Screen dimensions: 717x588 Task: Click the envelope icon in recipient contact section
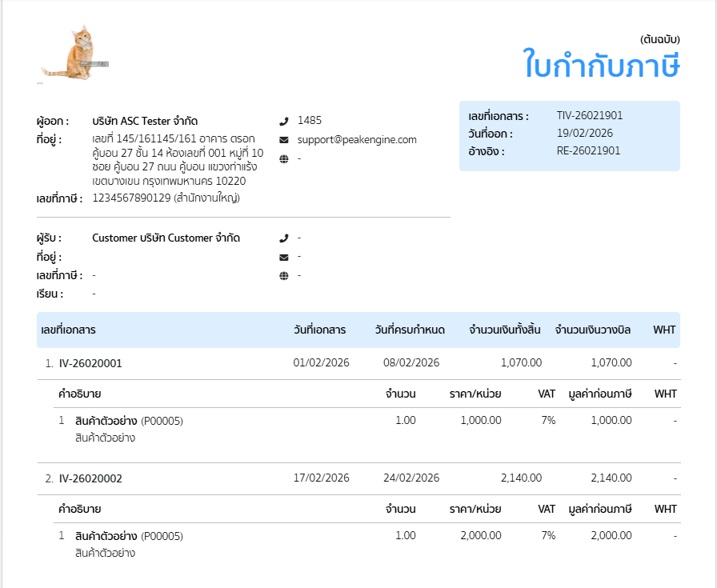[x=282, y=257]
